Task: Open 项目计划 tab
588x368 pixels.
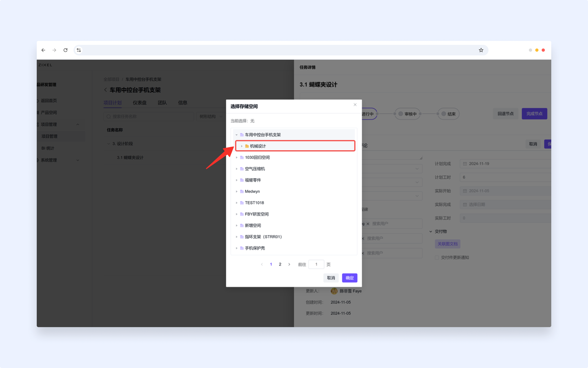Action: 112,103
